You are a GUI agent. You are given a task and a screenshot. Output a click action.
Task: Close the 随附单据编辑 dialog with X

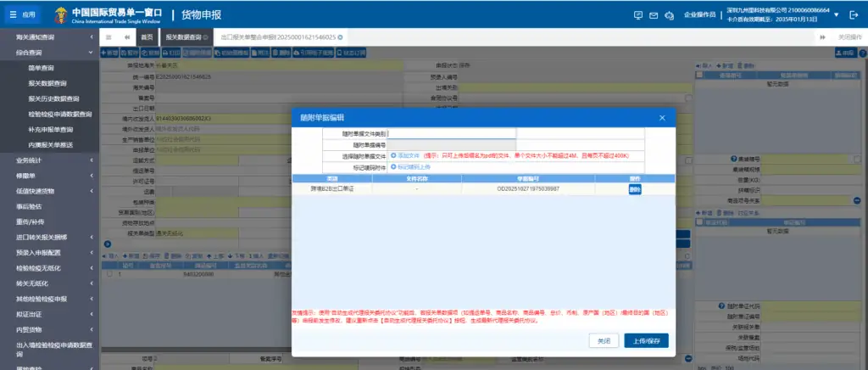(x=662, y=117)
